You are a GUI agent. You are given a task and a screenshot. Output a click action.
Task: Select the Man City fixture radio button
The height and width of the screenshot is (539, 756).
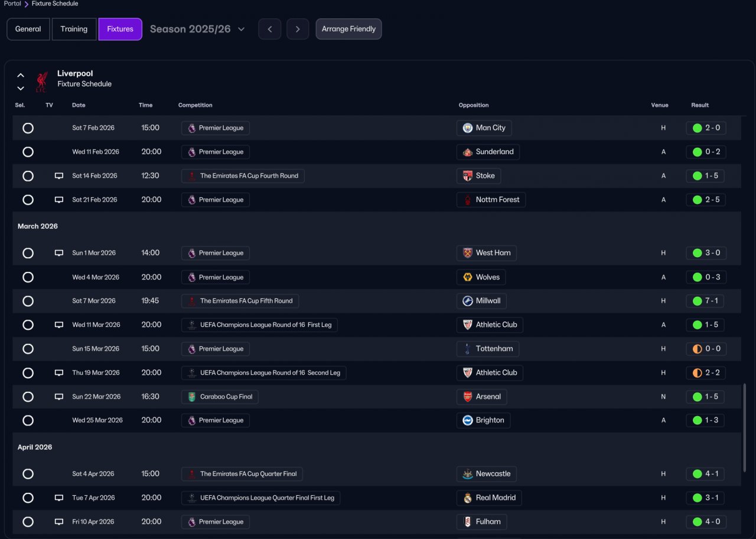click(28, 128)
